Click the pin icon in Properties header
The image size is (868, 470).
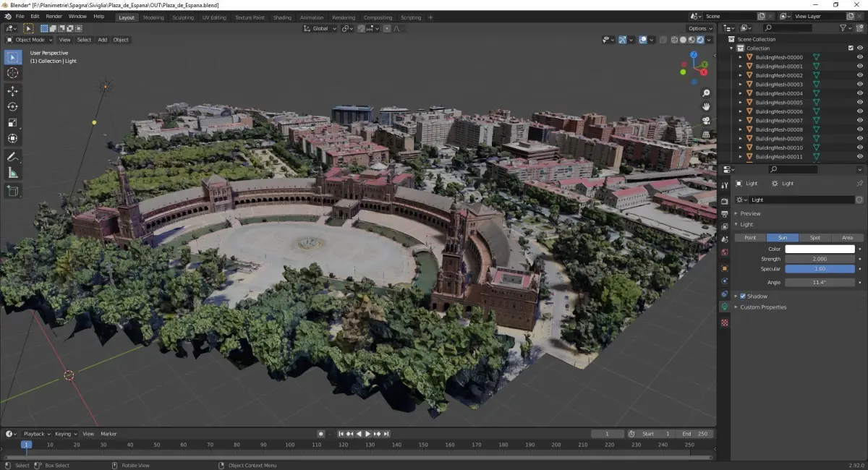tap(859, 184)
